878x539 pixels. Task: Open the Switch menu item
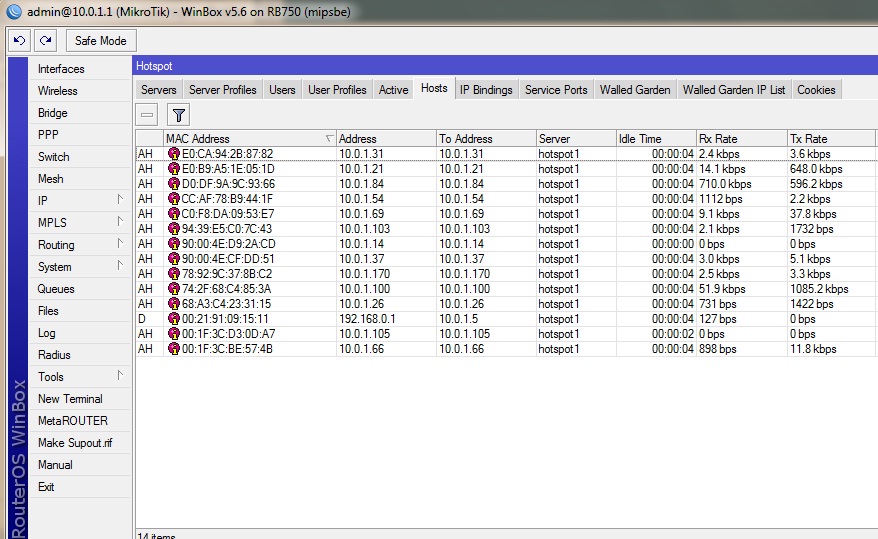pyautogui.click(x=80, y=157)
